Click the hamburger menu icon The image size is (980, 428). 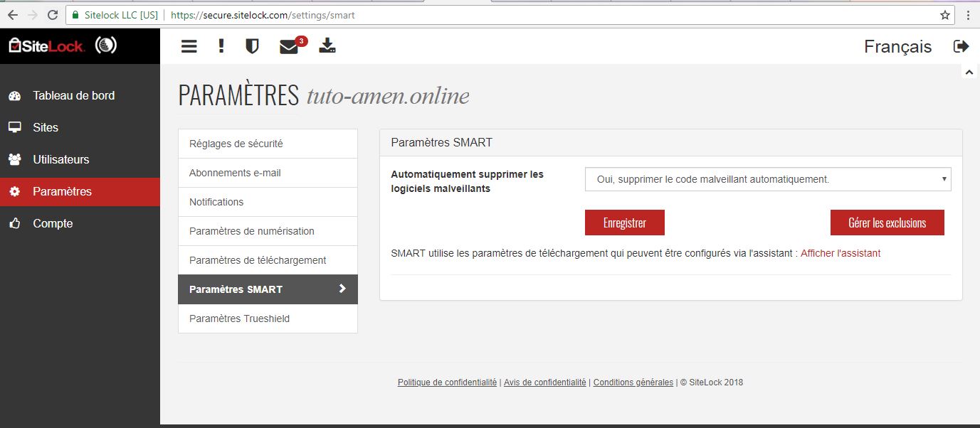click(x=189, y=46)
